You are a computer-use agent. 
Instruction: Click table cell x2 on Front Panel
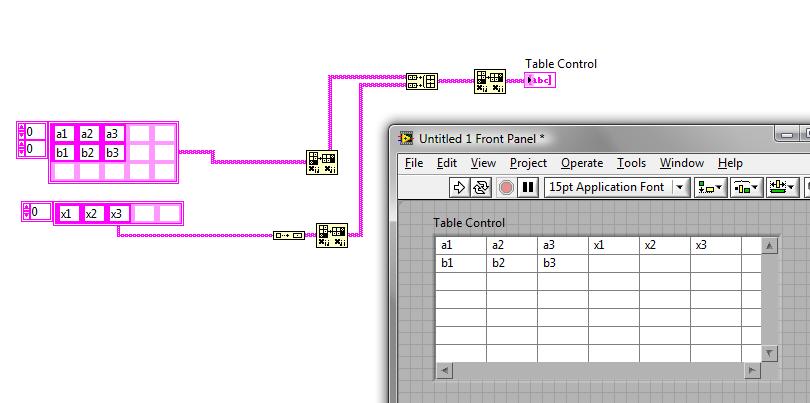point(665,245)
